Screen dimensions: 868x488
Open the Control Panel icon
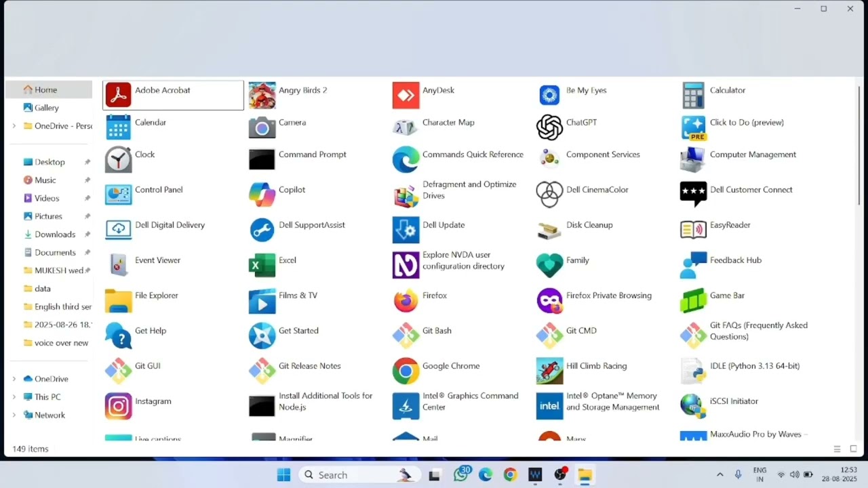118,195
